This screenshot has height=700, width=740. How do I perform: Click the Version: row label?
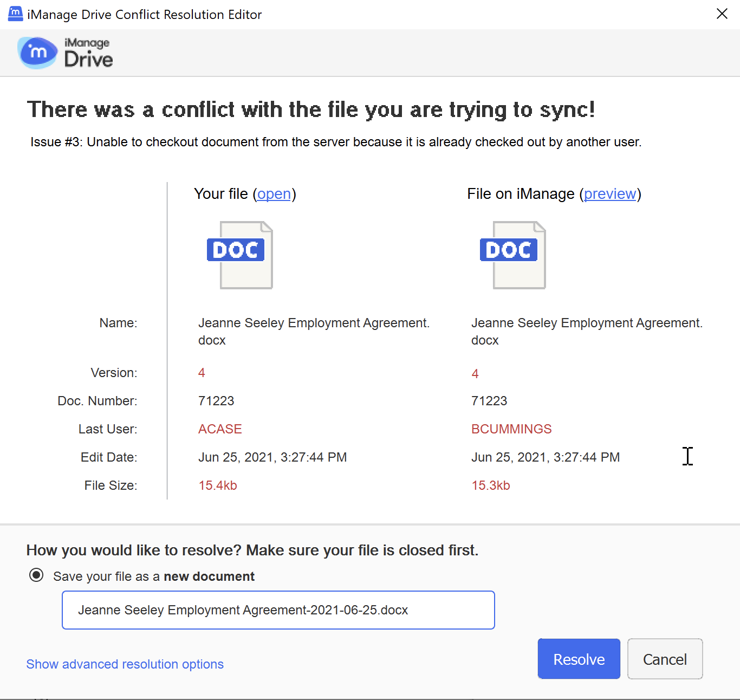pos(114,372)
